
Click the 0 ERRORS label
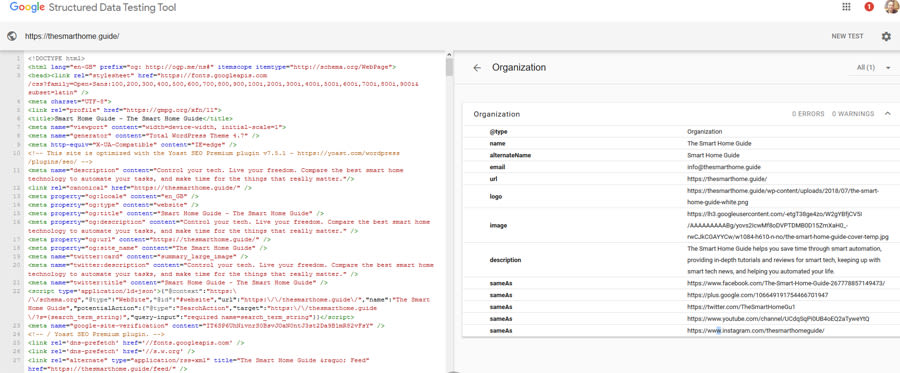click(808, 114)
